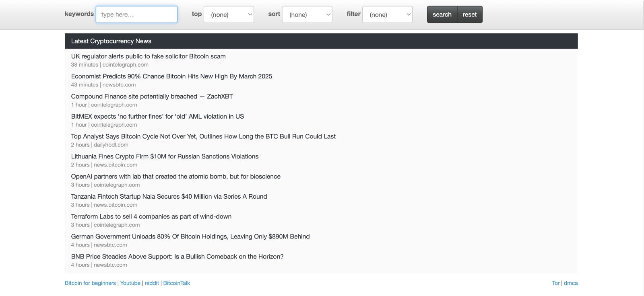Open OpenAI partners with lab article
The height and width of the screenshot is (296, 644).
click(176, 177)
